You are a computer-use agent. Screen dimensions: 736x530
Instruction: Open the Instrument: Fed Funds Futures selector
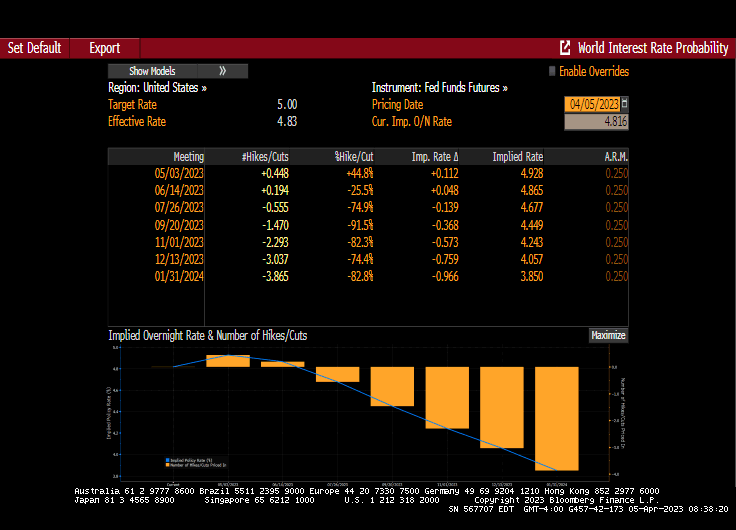pos(439,88)
